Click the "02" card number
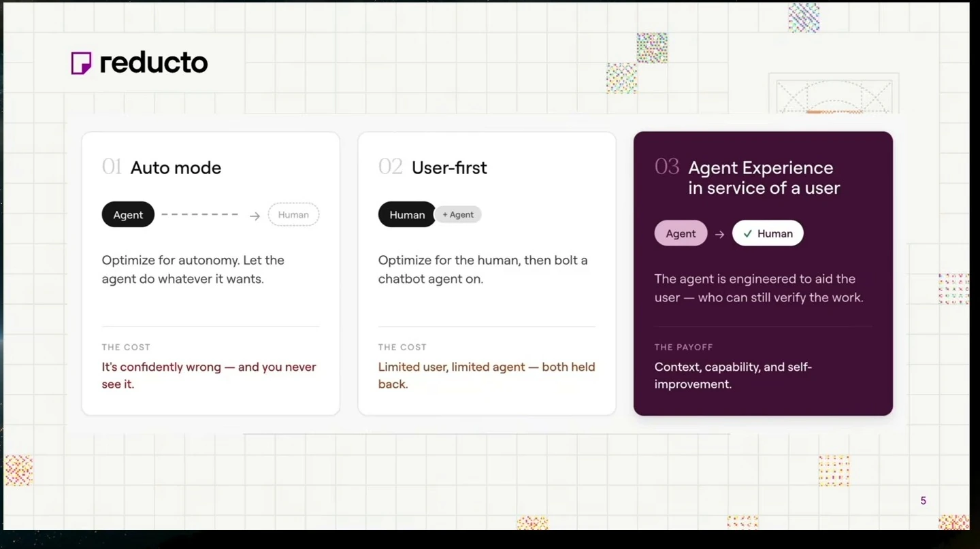 [391, 167]
